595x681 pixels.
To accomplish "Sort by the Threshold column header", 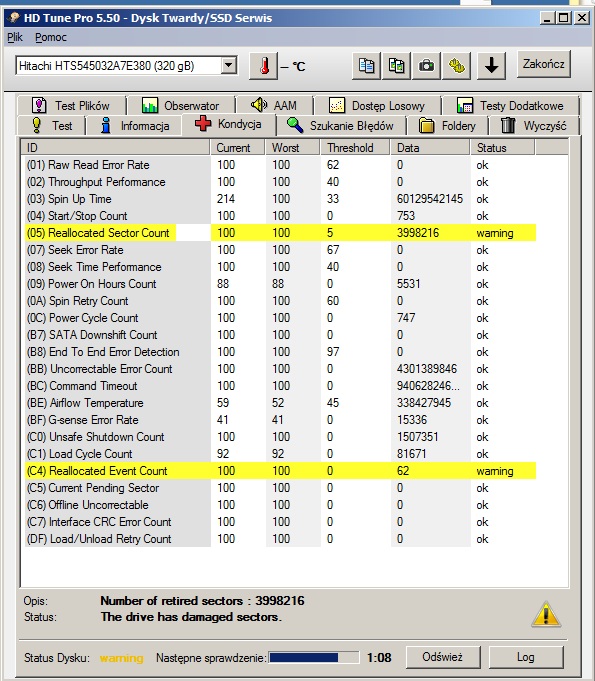I will [x=356, y=148].
